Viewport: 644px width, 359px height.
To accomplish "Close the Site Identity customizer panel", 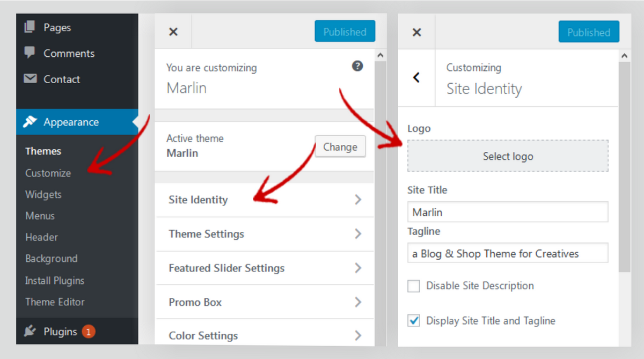I will 416,32.
